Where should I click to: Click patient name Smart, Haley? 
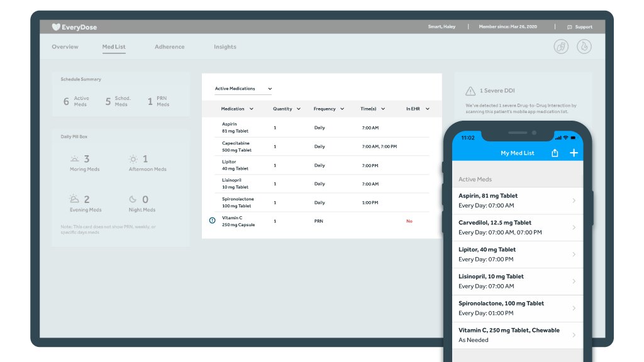pos(441,26)
